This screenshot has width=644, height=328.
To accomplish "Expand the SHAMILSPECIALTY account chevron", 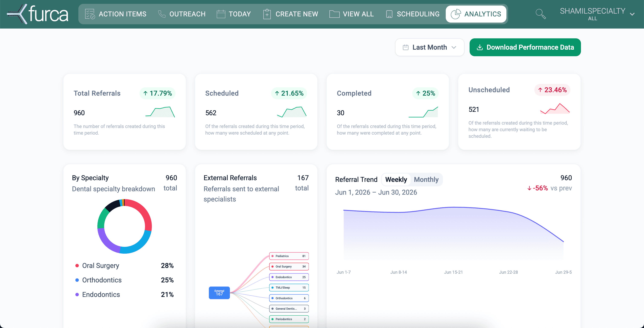I will (x=632, y=14).
